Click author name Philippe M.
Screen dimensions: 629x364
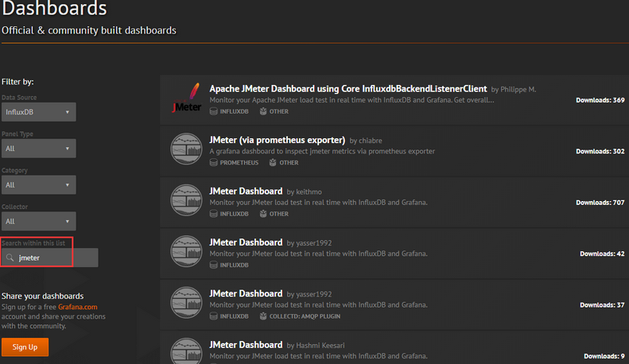tap(518, 89)
